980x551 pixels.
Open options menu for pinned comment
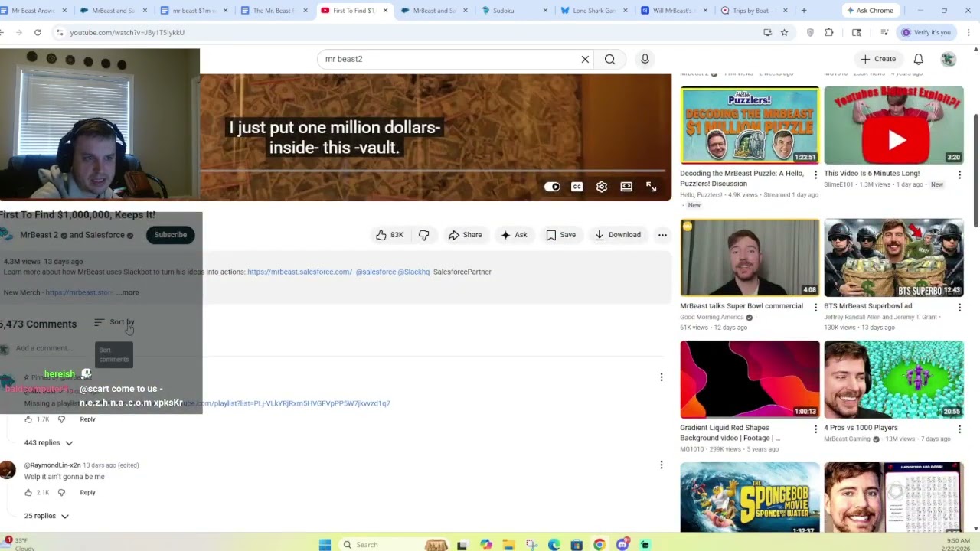[661, 377]
